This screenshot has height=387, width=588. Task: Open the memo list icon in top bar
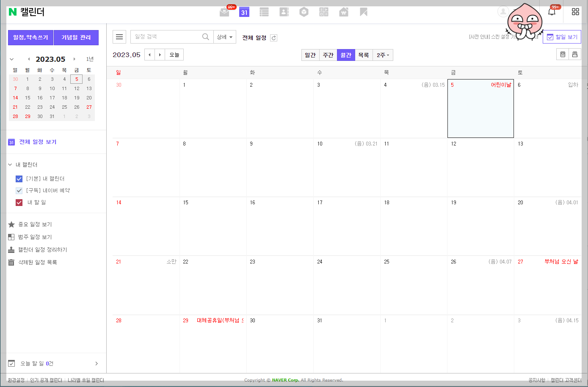click(264, 12)
